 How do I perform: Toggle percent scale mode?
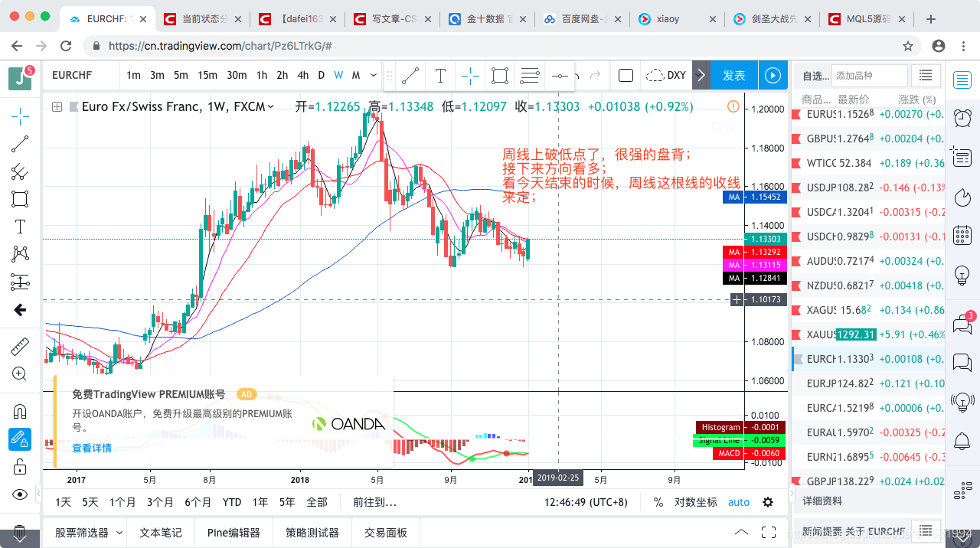[x=658, y=502]
